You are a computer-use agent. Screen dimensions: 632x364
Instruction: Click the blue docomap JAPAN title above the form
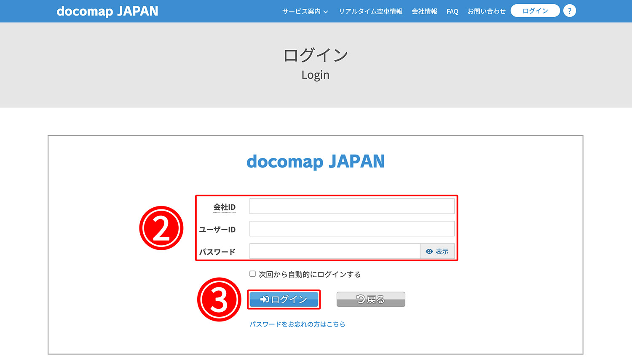click(x=316, y=161)
